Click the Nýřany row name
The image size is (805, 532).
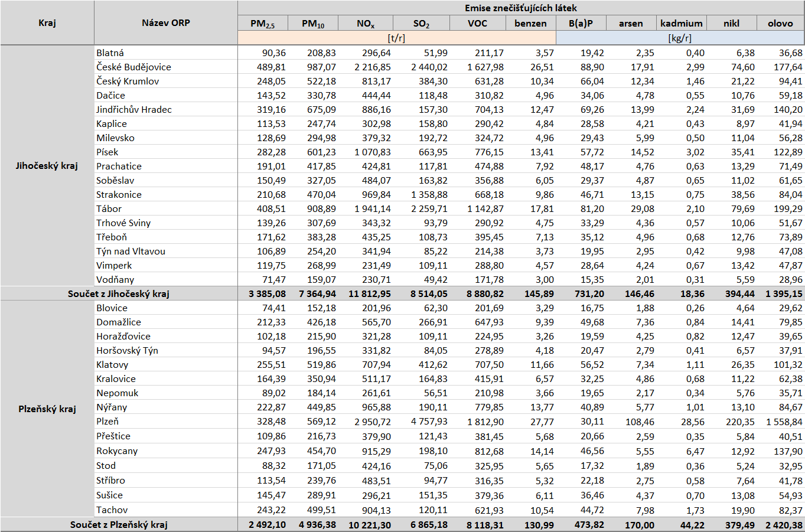[x=112, y=407]
